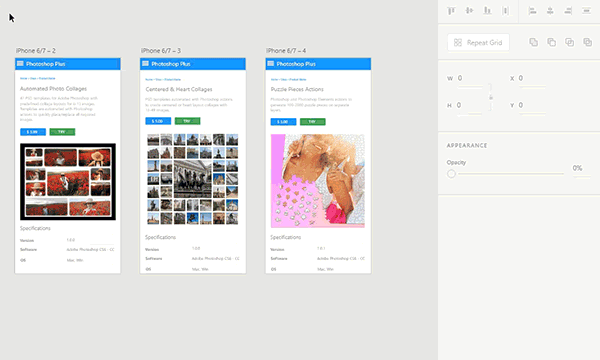This screenshot has height=360, width=600.
Task: Click the Y position input field
Action: (532, 105)
